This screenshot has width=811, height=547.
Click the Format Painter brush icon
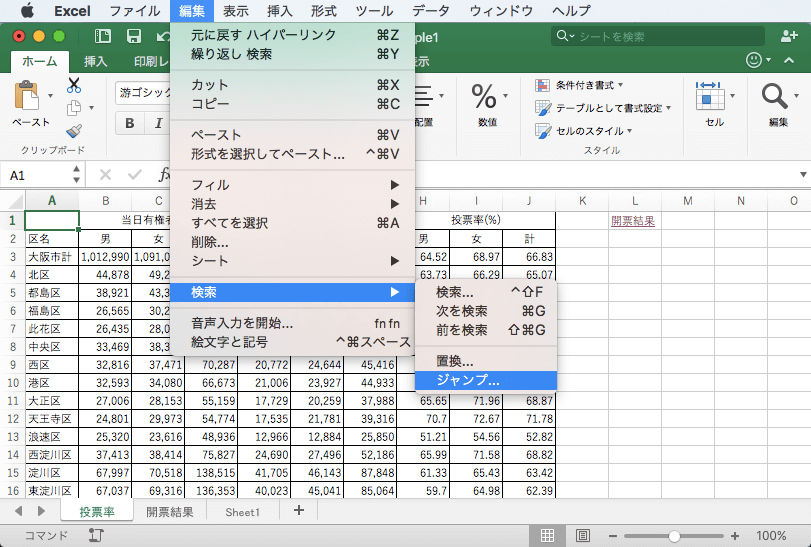pos(74,131)
